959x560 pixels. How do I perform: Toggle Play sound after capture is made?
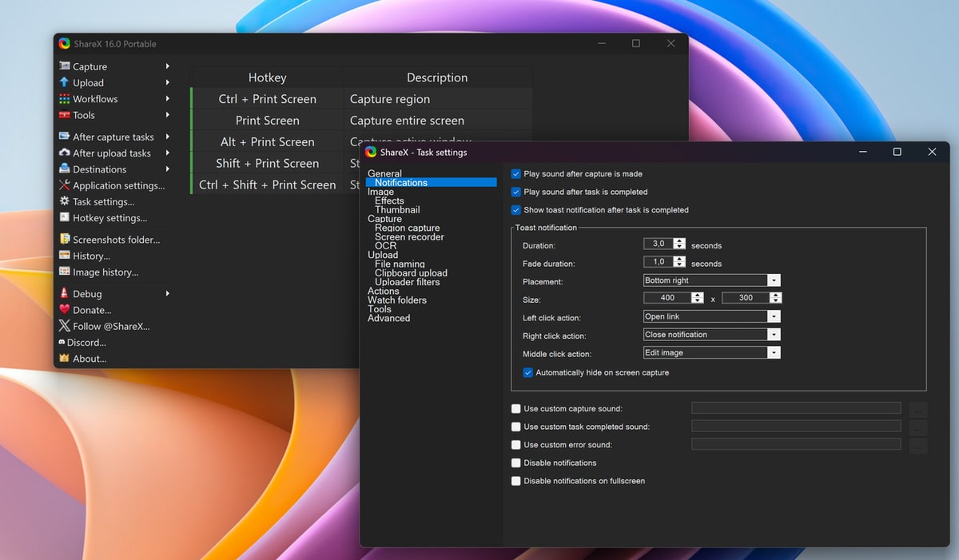(516, 173)
